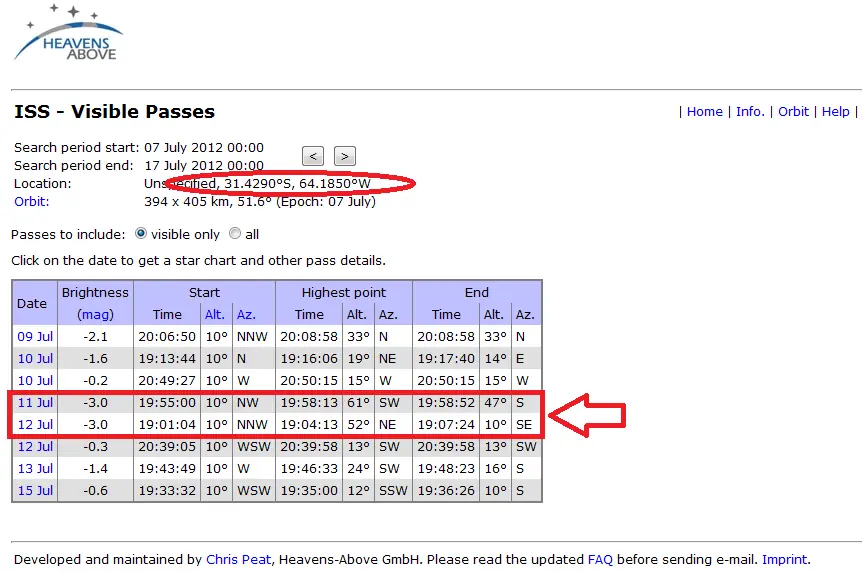Click the Orbit: label link

(x=31, y=201)
